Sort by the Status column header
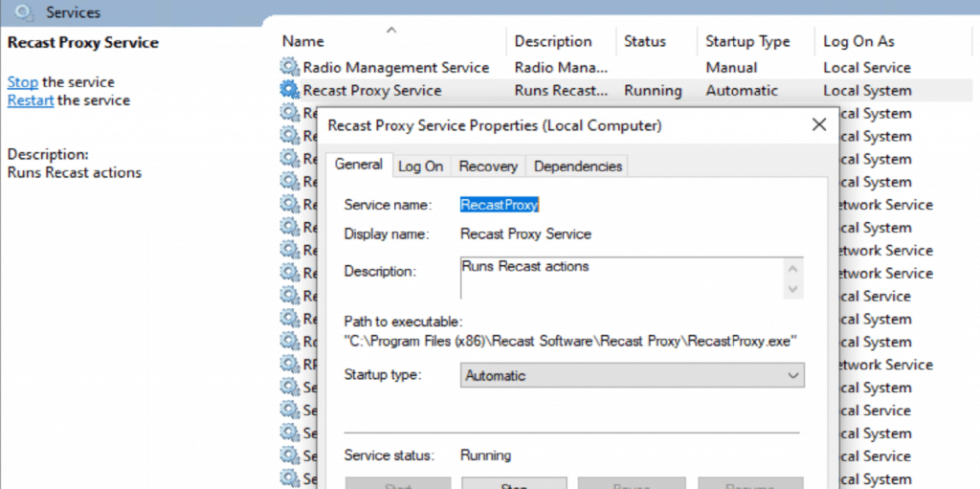980x489 pixels. [x=644, y=42]
